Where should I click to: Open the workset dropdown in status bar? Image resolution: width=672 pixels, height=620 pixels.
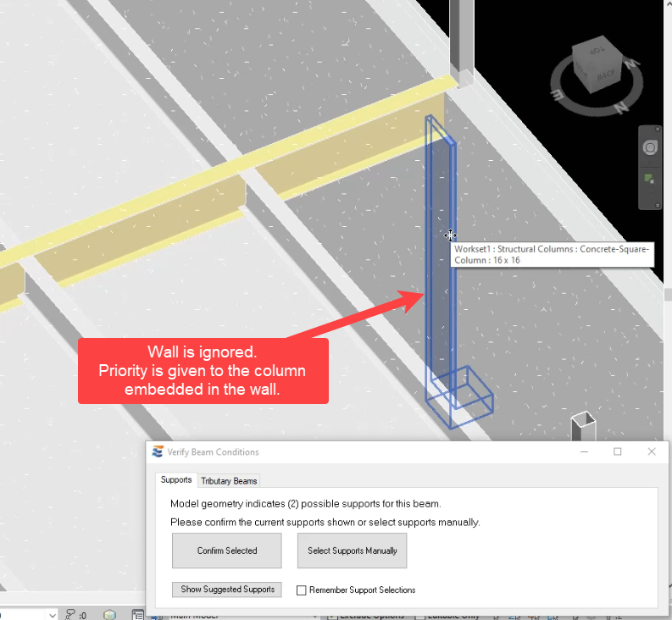coord(52,615)
